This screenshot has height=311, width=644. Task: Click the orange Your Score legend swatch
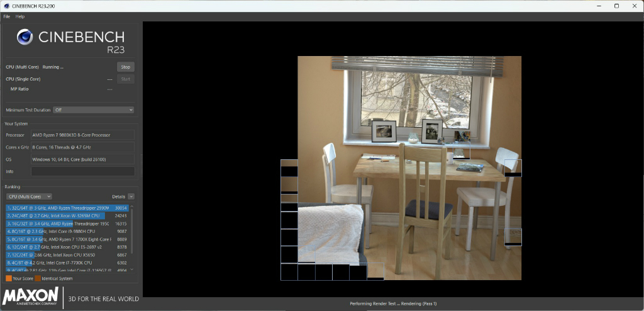(9, 278)
